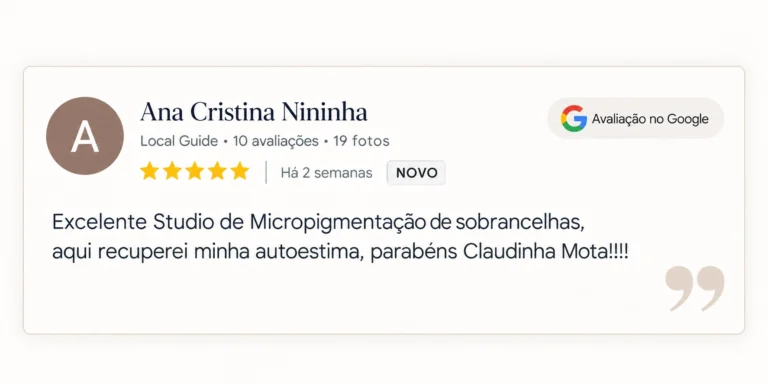The image size is (768, 384).
Task: Open Ana Cristina Nininha's profile name
Action: pos(254,113)
